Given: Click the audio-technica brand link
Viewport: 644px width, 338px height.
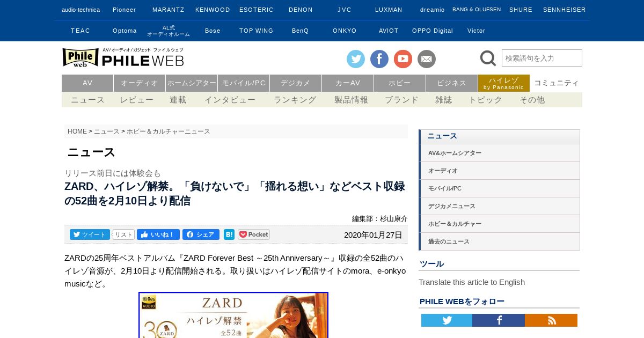Looking at the screenshot, I should coord(80,10).
